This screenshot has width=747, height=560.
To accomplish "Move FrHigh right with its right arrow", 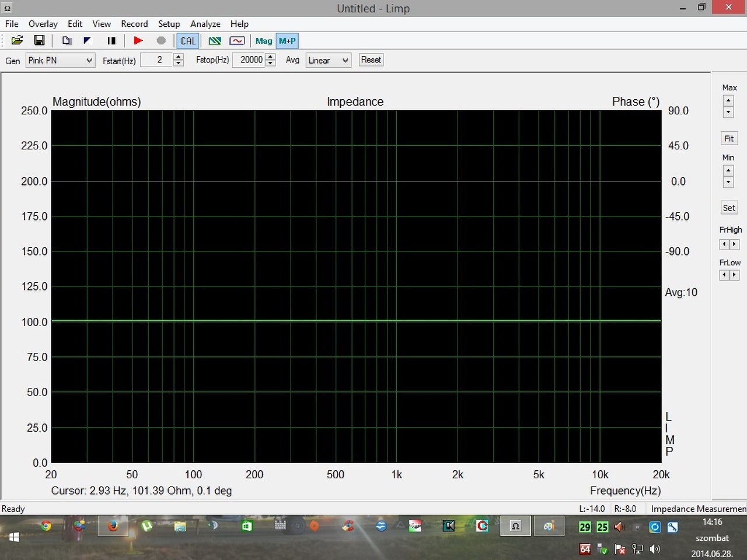I will (734, 244).
